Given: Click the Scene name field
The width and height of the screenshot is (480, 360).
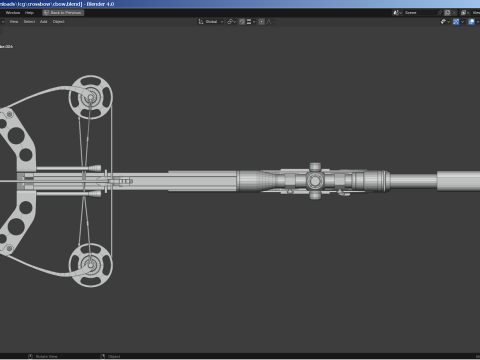Looking at the screenshot, I should (420, 13).
